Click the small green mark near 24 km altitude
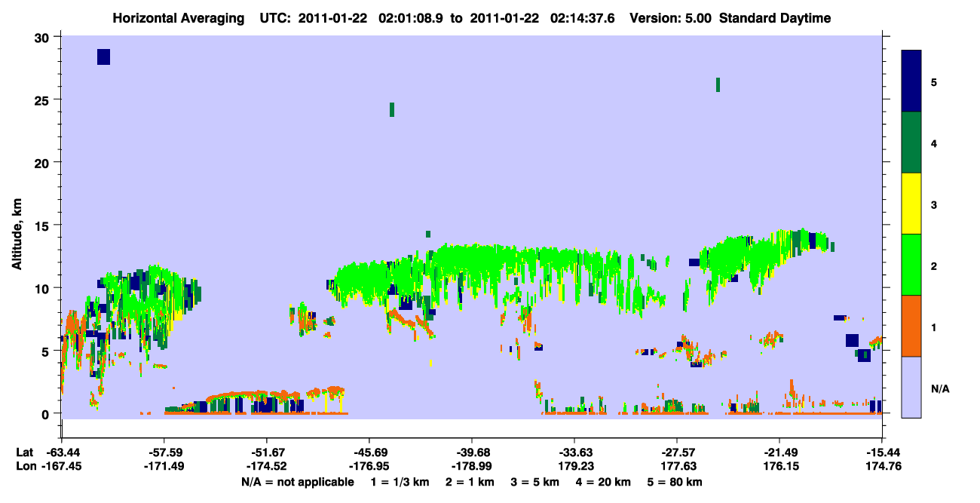 tap(392, 109)
